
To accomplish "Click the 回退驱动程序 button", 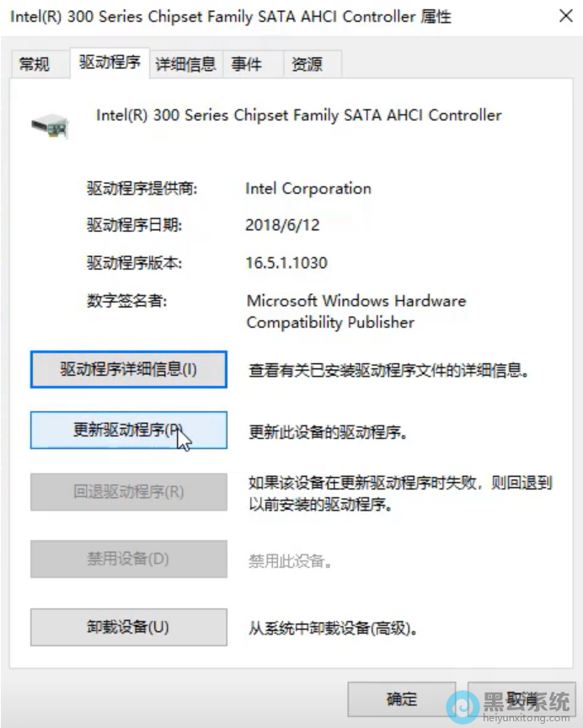I will pos(128,492).
